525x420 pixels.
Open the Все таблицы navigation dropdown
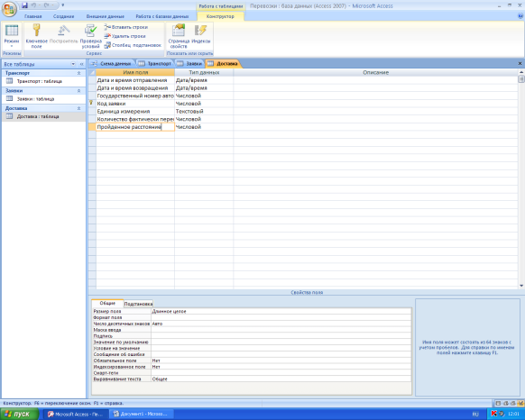[x=73, y=64]
